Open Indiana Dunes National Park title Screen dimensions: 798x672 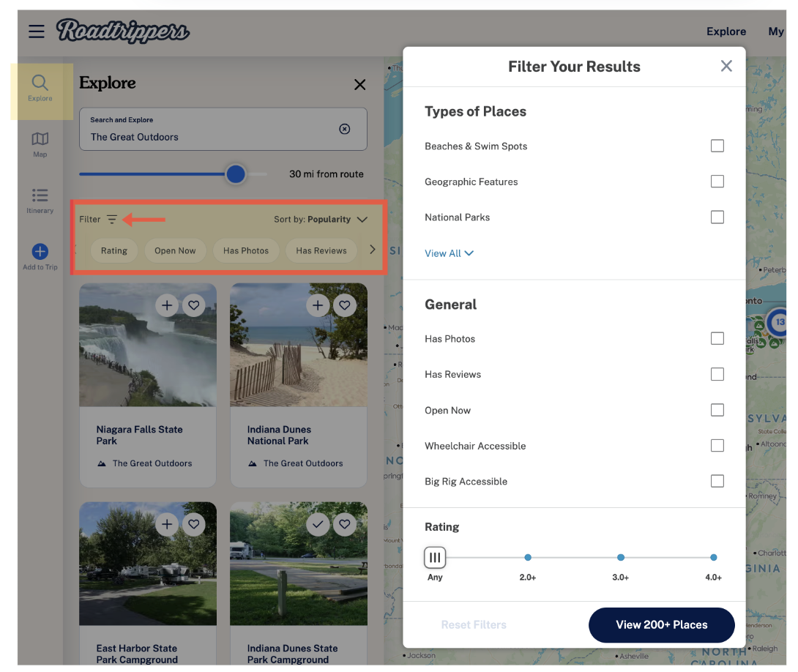tap(279, 435)
